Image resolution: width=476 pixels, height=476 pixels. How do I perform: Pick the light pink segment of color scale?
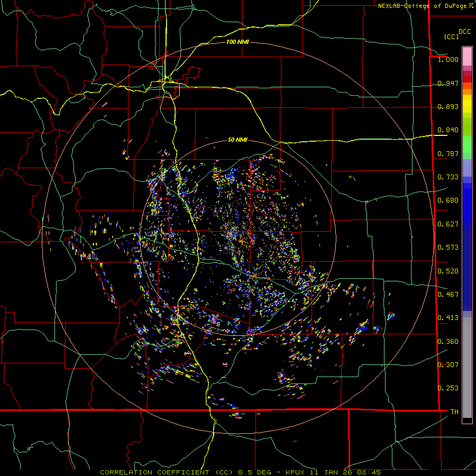467,57
